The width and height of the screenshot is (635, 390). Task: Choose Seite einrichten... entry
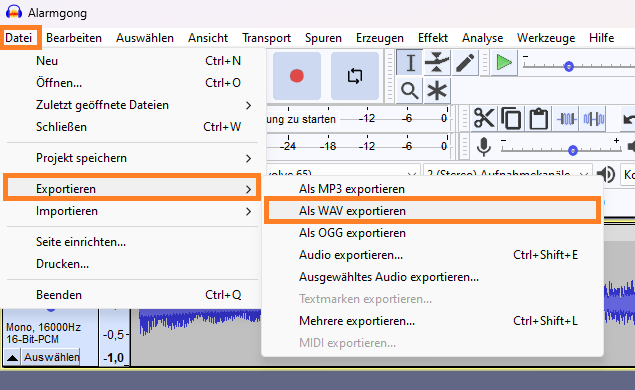point(132,242)
